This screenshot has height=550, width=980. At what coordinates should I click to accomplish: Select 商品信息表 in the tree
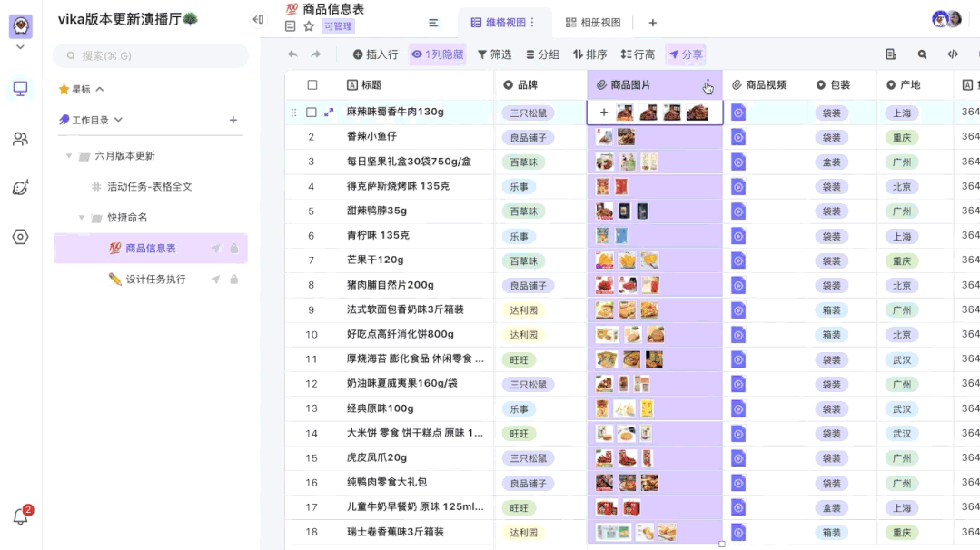coord(151,249)
